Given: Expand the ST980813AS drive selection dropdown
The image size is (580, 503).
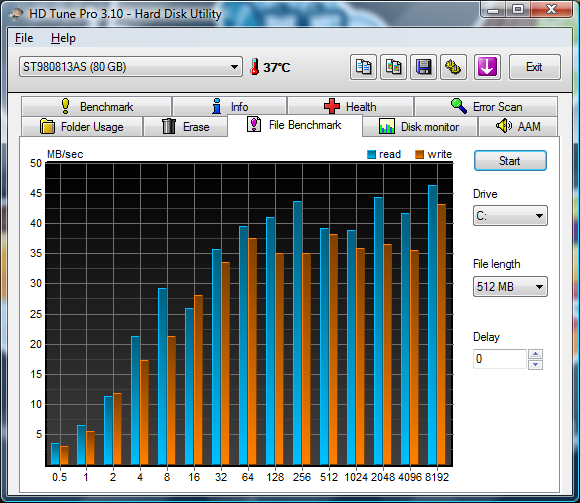Looking at the screenshot, I should point(131,67).
